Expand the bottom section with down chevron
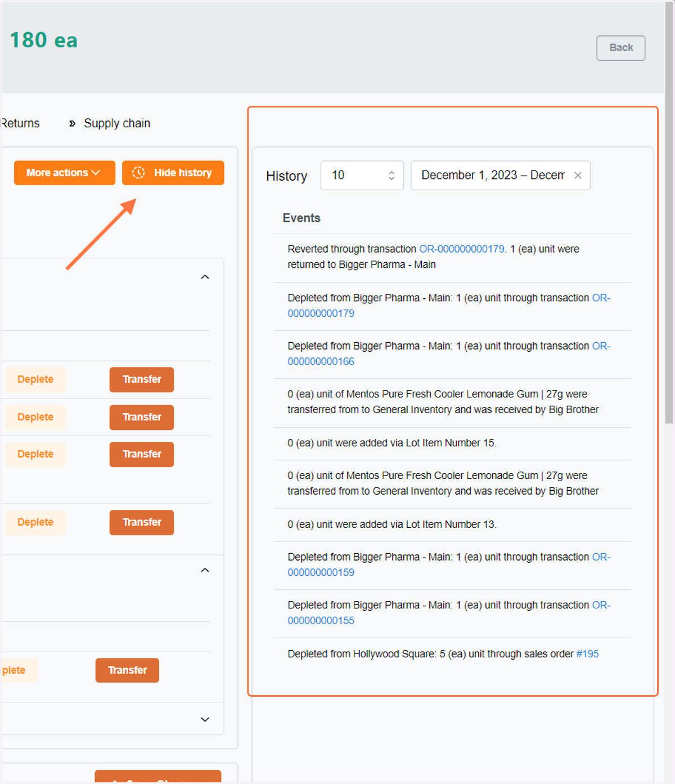Viewport: 675px width, 784px height. [205, 720]
